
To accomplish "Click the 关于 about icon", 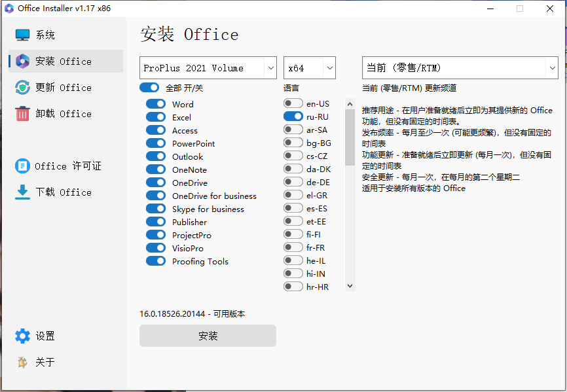I will pyautogui.click(x=23, y=362).
